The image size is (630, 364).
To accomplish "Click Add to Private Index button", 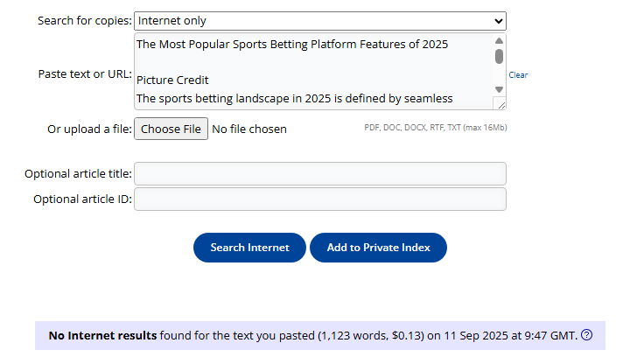I will click(x=378, y=248).
